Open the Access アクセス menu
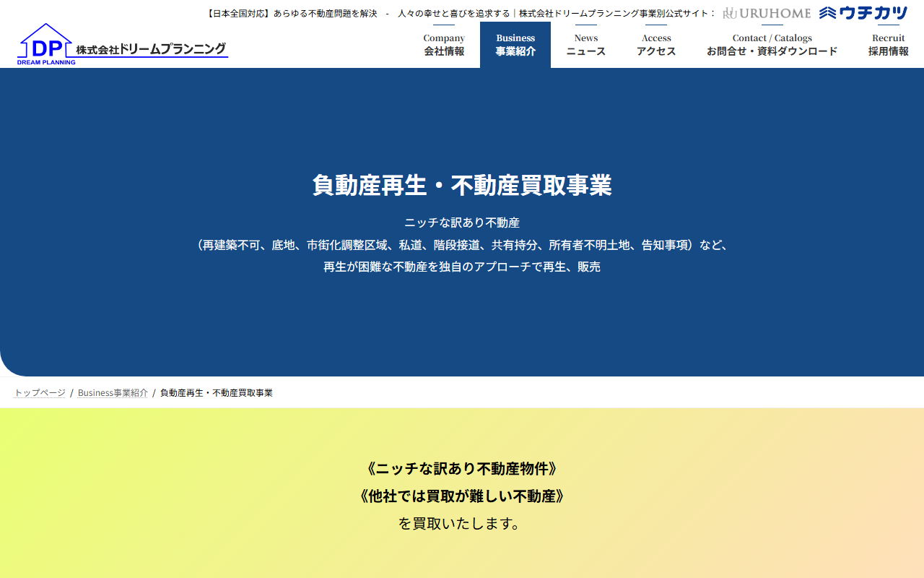 [656, 45]
